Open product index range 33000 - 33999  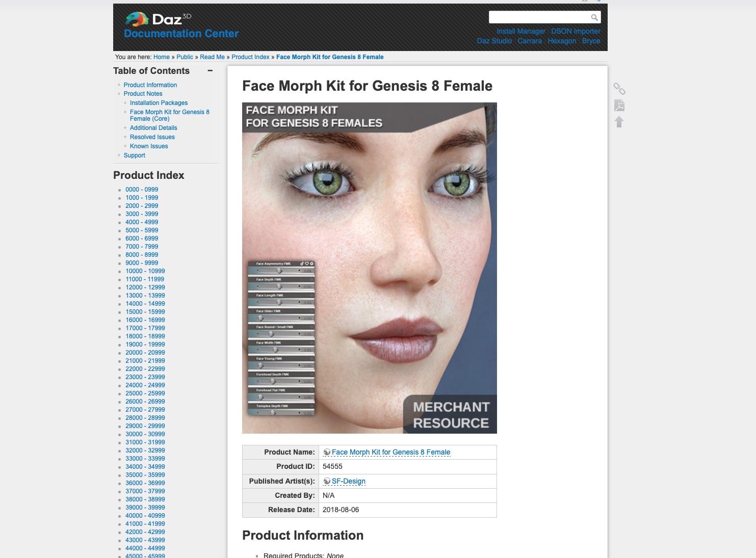(x=145, y=459)
